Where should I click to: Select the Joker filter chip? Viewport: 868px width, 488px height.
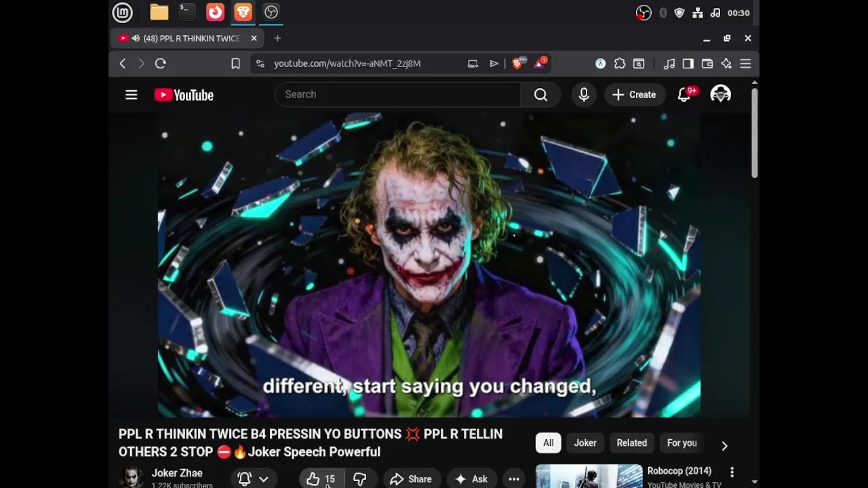pyautogui.click(x=585, y=443)
